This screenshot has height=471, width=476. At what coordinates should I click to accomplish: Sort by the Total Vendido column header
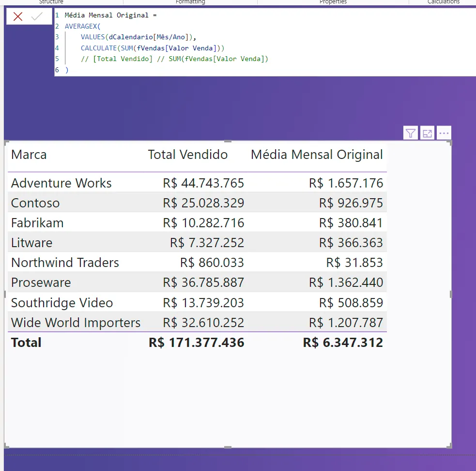[187, 155]
